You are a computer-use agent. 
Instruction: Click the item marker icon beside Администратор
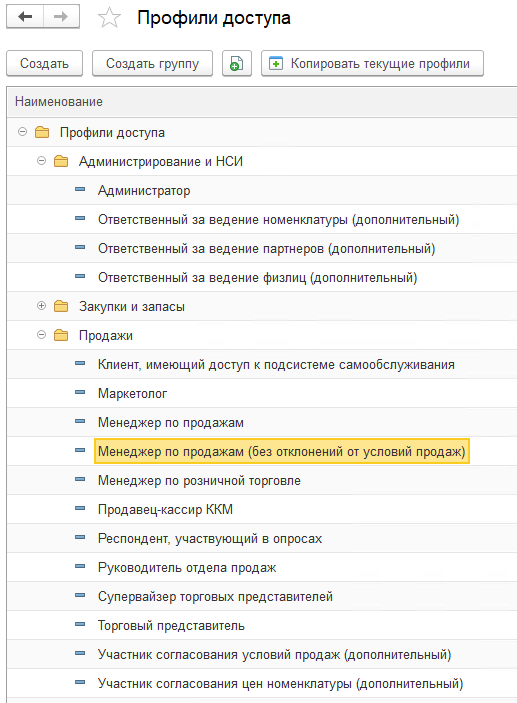[80, 190]
